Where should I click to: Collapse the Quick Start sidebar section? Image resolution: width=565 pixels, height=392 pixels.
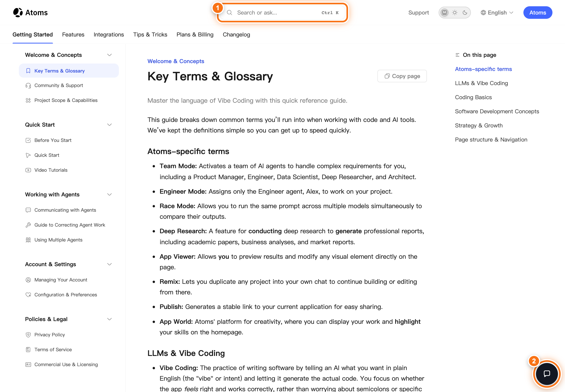109,125
